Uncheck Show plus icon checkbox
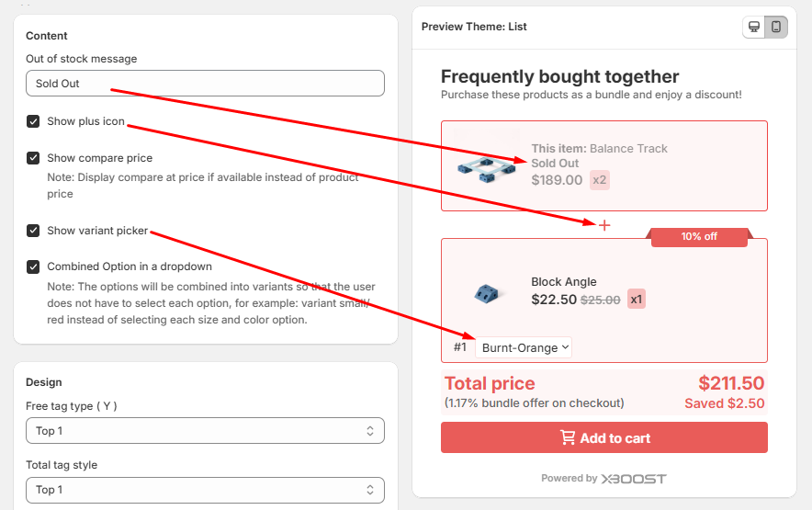Image resolution: width=812 pixels, height=510 pixels. point(33,121)
